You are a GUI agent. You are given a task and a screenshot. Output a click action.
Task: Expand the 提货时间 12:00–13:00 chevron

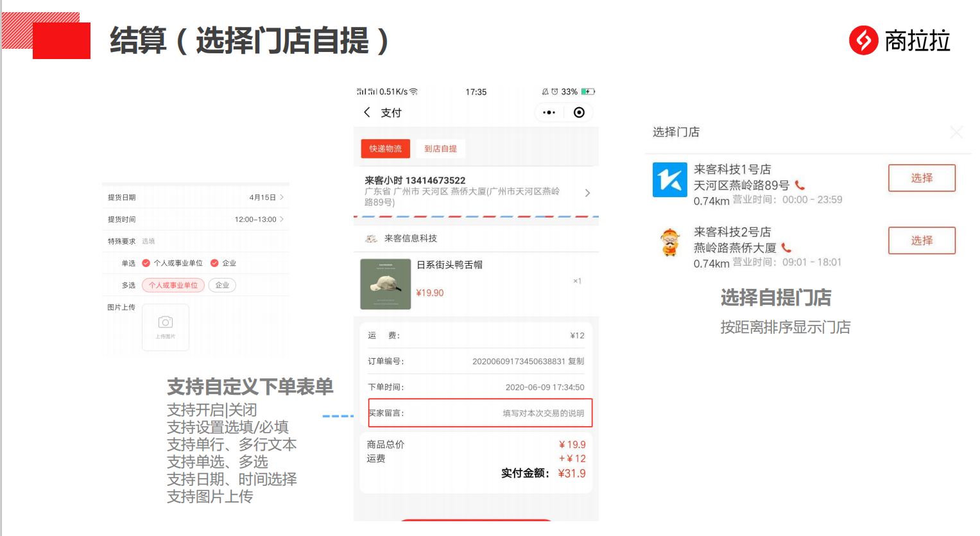pos(282,219)
